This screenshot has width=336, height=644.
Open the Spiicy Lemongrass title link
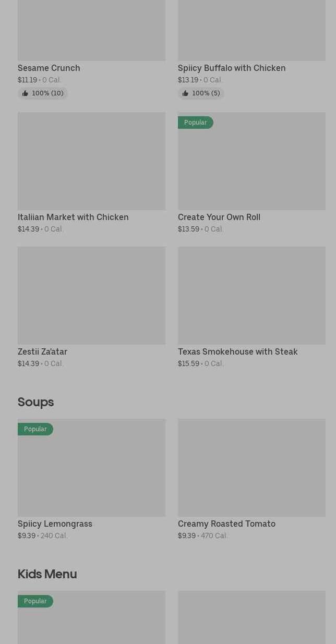point(55,524)
